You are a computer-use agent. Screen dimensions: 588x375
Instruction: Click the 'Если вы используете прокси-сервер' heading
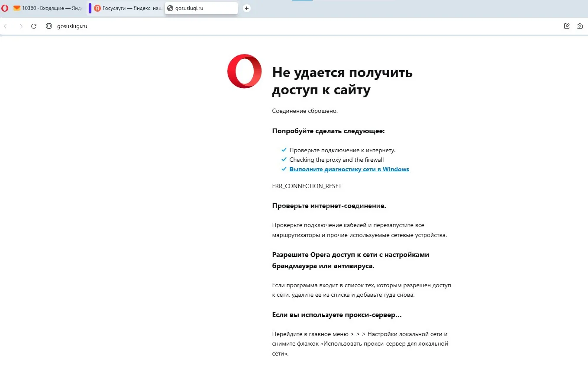tap(336, 315)
